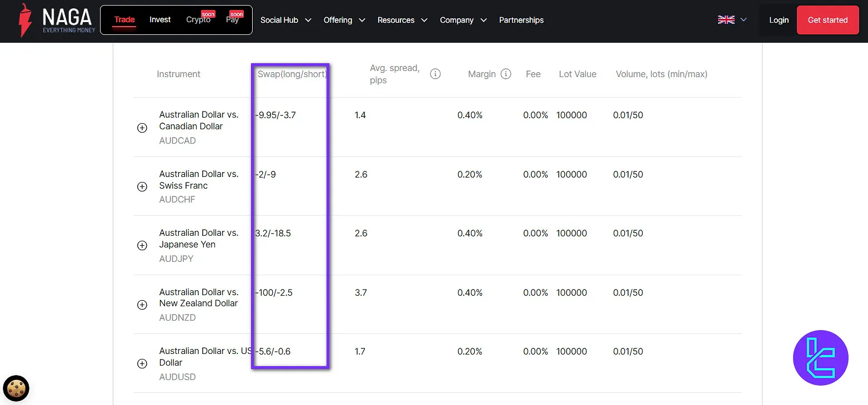
Task: Open the cookie preferences icon
Action: coord(16,388)
